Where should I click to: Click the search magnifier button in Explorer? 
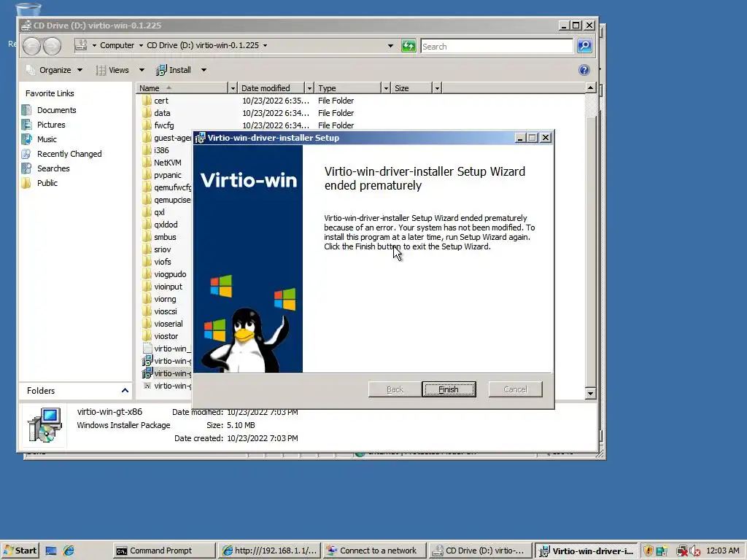584,46
